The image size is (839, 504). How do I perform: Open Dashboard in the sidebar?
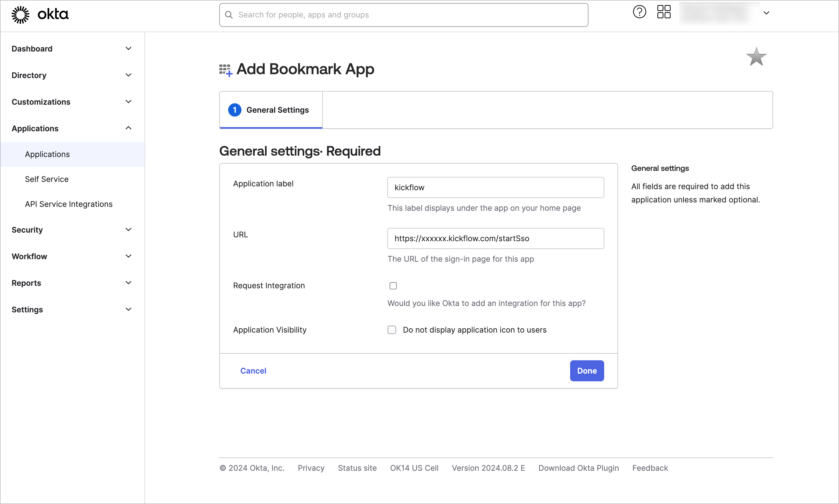pyautogui.click(x=32, y=48)
